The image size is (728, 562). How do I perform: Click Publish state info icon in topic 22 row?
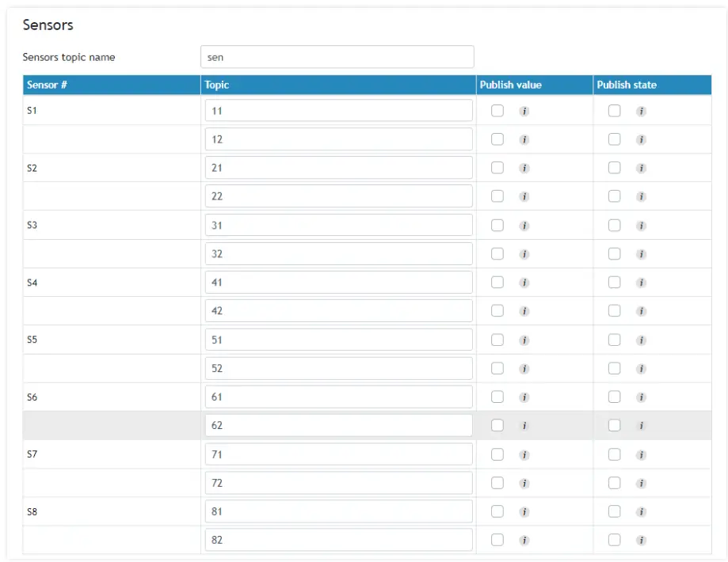tap(642, 197)
